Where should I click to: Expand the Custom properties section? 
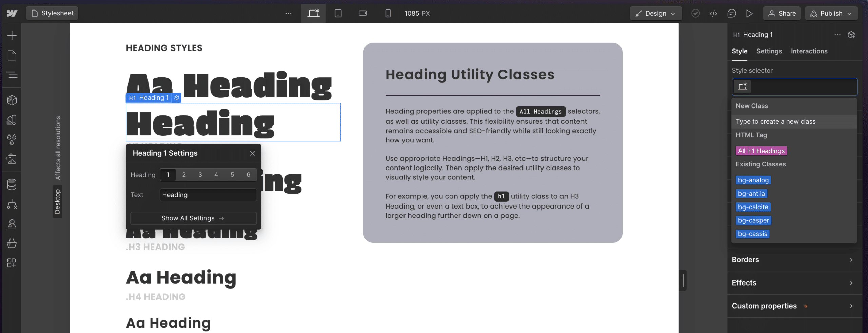point(794,306)
